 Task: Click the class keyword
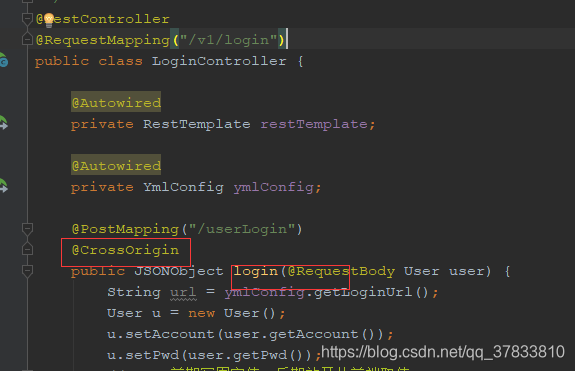click(x=120, y=61)
